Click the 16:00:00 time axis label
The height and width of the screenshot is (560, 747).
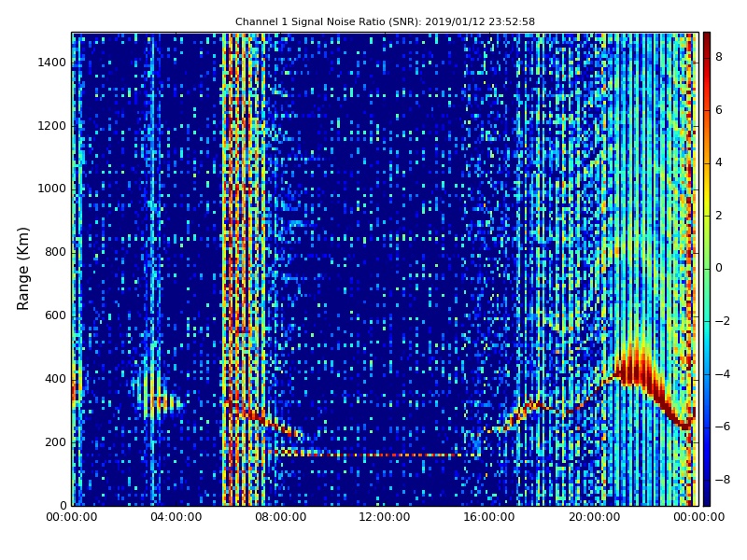[x=489, y=517]
